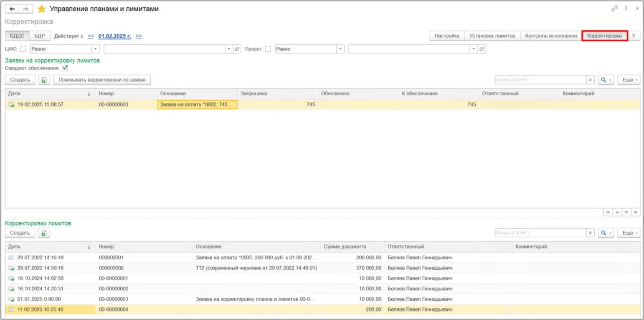Click the favorites star icon
644x320 pixels.
[x=42, y=9]
